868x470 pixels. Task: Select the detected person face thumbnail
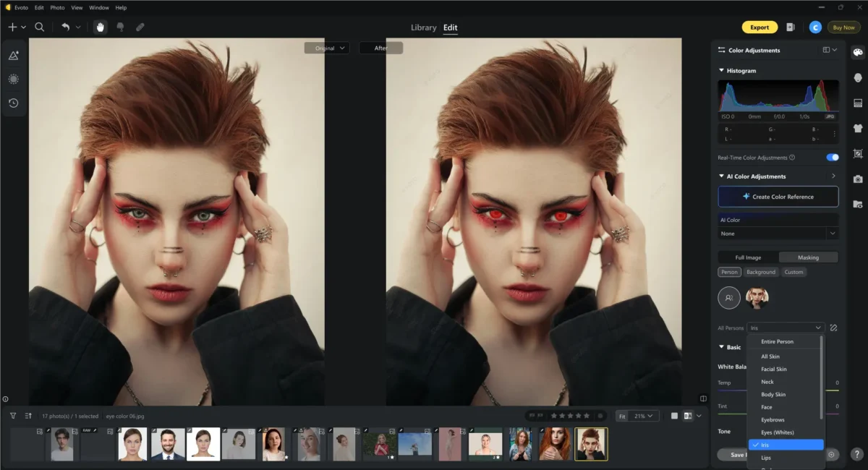point(757,297)
